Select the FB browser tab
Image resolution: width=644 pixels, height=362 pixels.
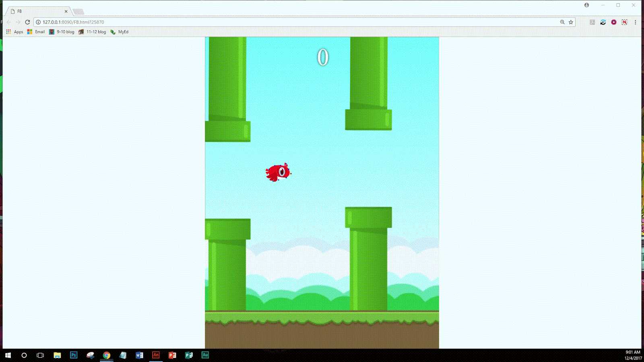coord(38,11)
